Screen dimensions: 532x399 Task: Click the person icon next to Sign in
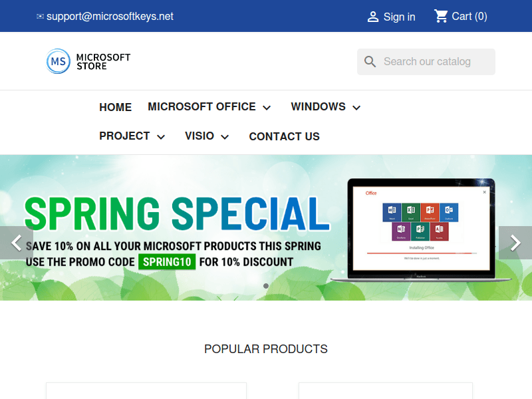[x=372, y=16]
